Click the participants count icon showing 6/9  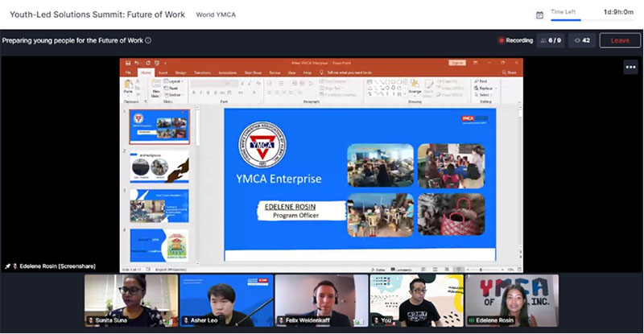[551, 40]
